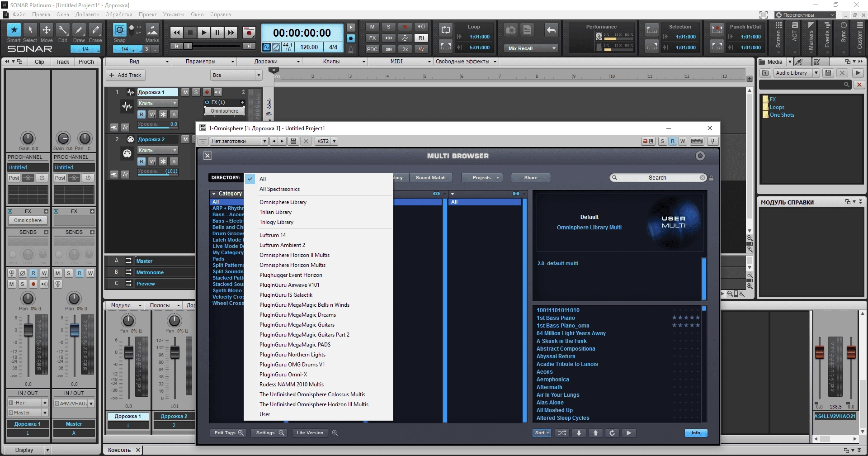
Task: Pick the Edit tool
Action: pyautogui.click(x=63, y=30)
